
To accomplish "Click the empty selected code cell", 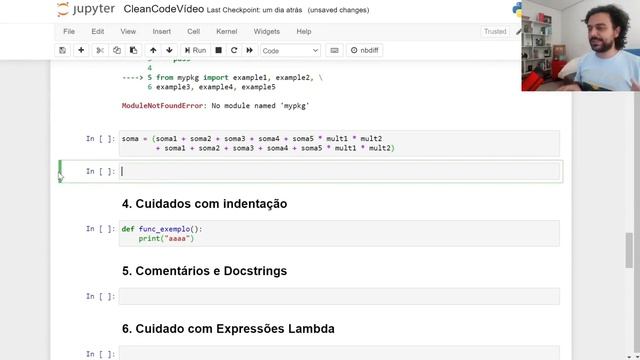I will click(x=339, y=171).
